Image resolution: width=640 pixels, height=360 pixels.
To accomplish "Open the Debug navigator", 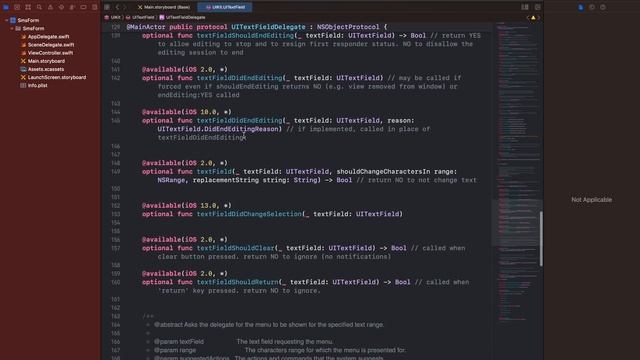I will coord(72,7).
